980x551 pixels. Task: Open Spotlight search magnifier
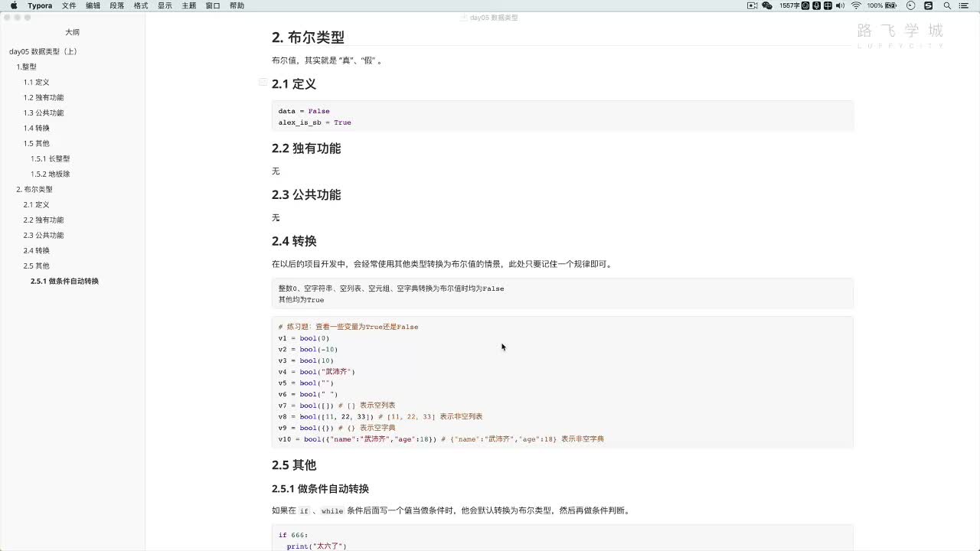(947, 5)
